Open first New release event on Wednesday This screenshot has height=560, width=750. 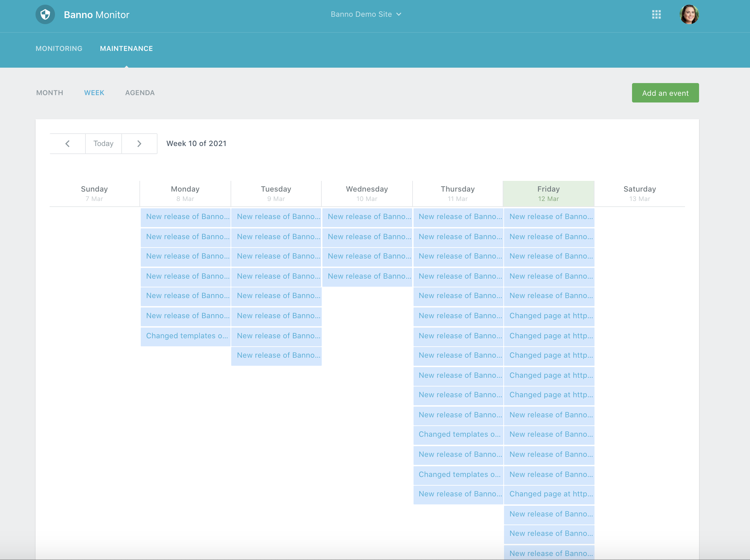367,217
